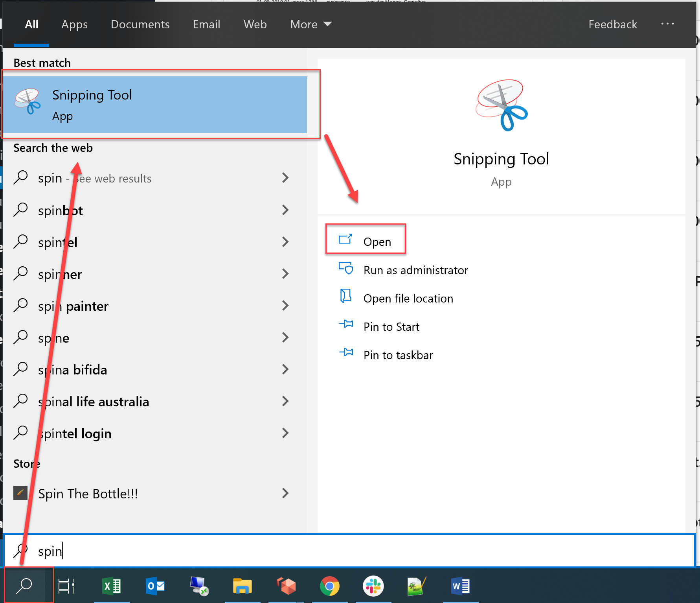Launch Google Chrome from the taskbar
This screenshot has height=603, width=700.
[329, 586]
